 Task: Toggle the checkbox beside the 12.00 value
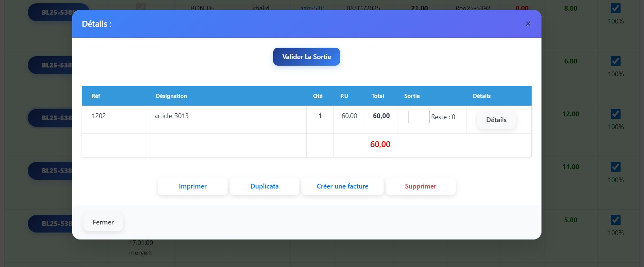(615, 114)
